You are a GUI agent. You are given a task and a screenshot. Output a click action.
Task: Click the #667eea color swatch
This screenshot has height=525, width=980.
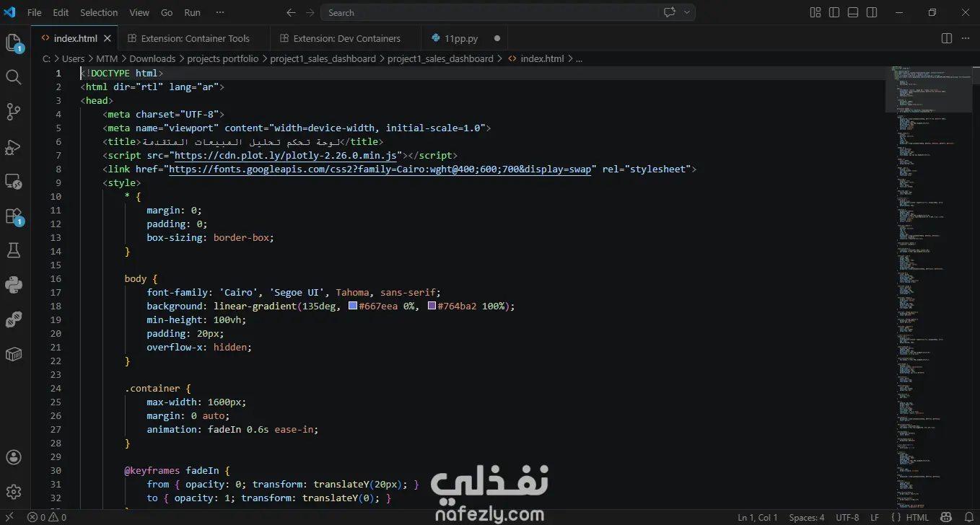353,306
